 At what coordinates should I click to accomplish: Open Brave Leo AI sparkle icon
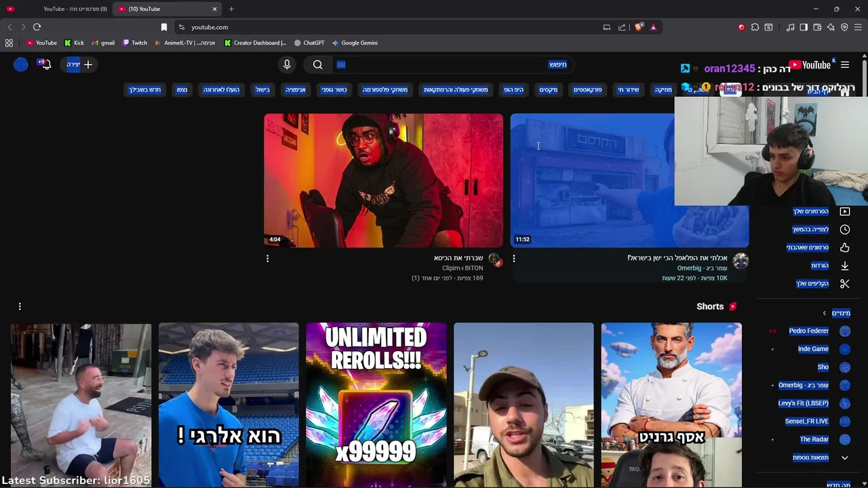tap(831, 27)
